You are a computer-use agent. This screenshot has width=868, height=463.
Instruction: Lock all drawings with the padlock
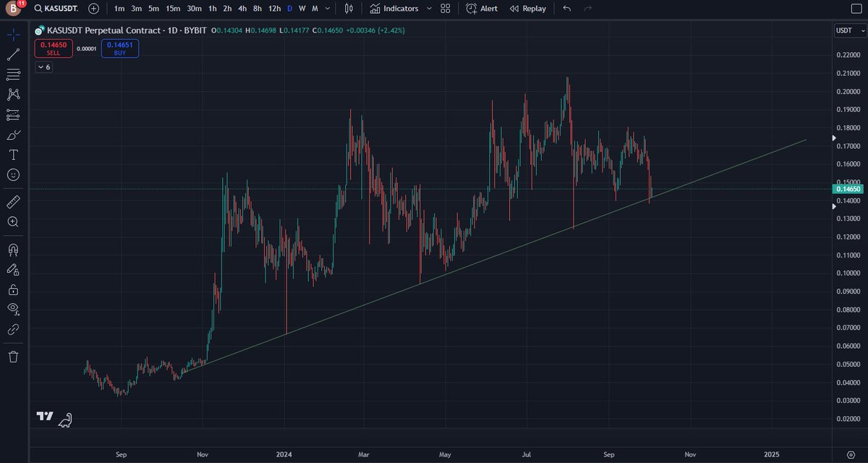(x=13, y=289)
